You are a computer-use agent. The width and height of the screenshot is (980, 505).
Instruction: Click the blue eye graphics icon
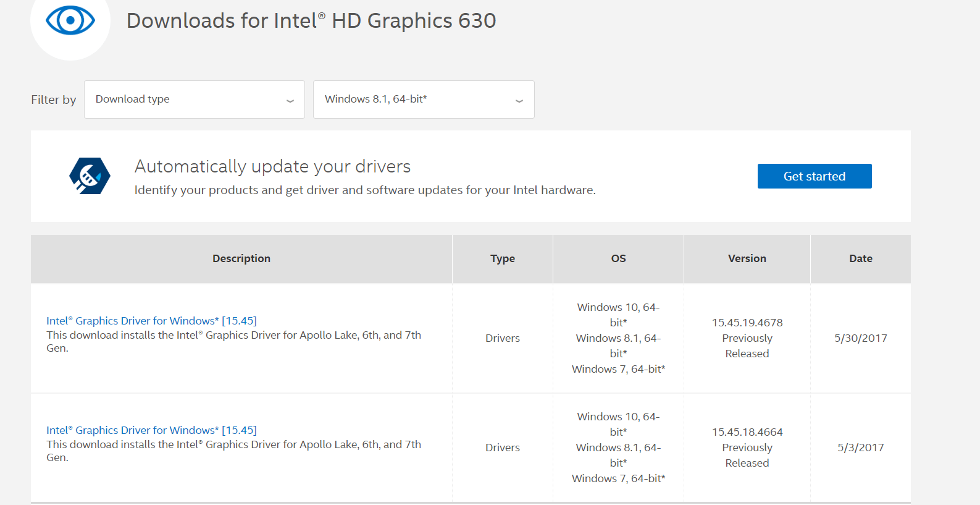click(70, 20)
